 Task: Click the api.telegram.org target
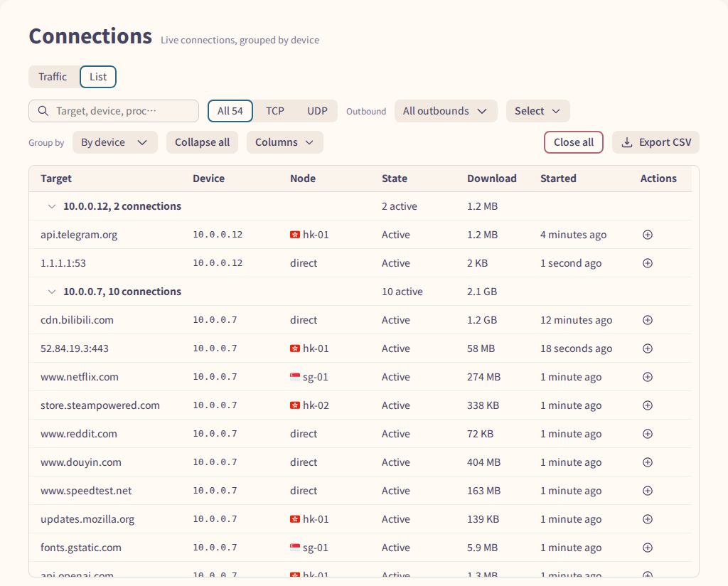click(79, 235)
